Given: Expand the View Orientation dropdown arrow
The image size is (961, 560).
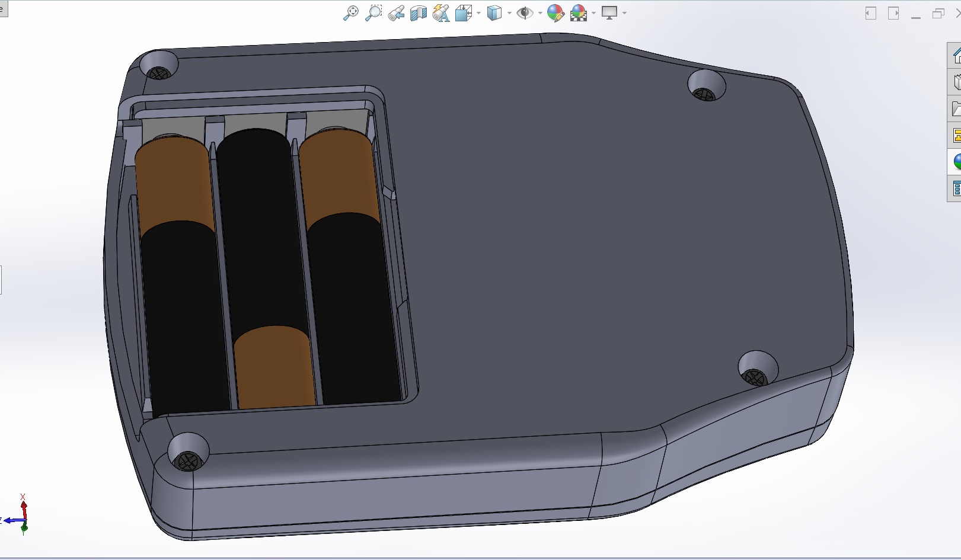Looking at the screenshot, I should tap(478, 13).
